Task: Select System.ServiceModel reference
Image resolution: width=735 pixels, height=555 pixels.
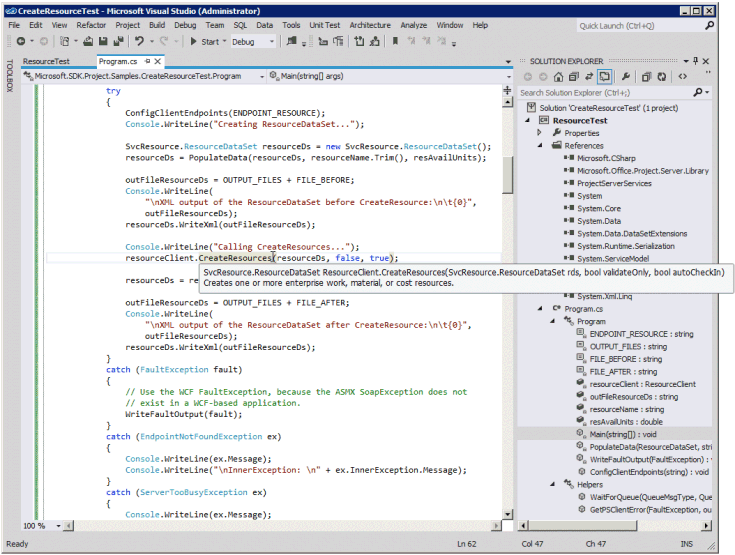Action: pos(613,258)
